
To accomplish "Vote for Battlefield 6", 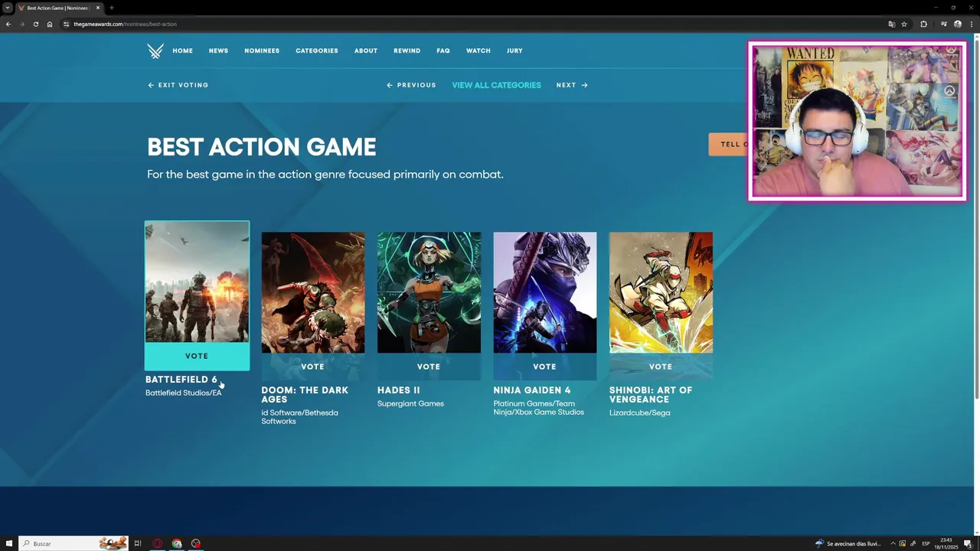I will (x=197, y=357).
